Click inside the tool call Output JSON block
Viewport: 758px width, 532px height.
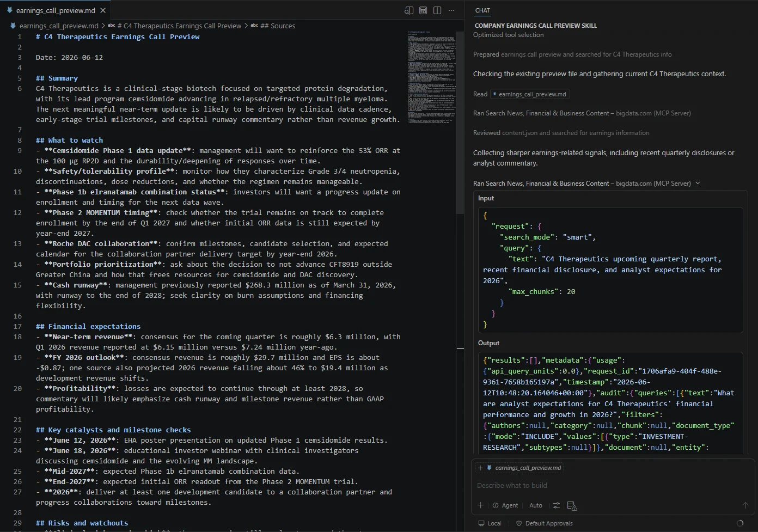coord(610,403)
